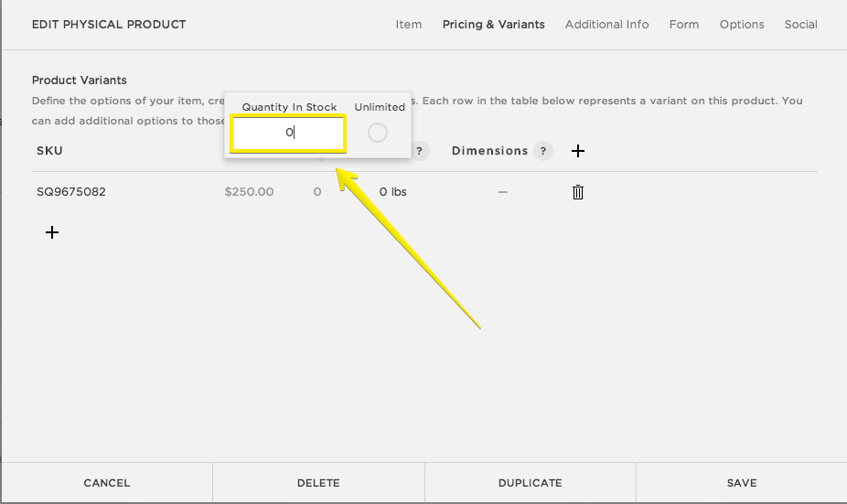
Task: Open the Social tab
Action: coord(800,25)
